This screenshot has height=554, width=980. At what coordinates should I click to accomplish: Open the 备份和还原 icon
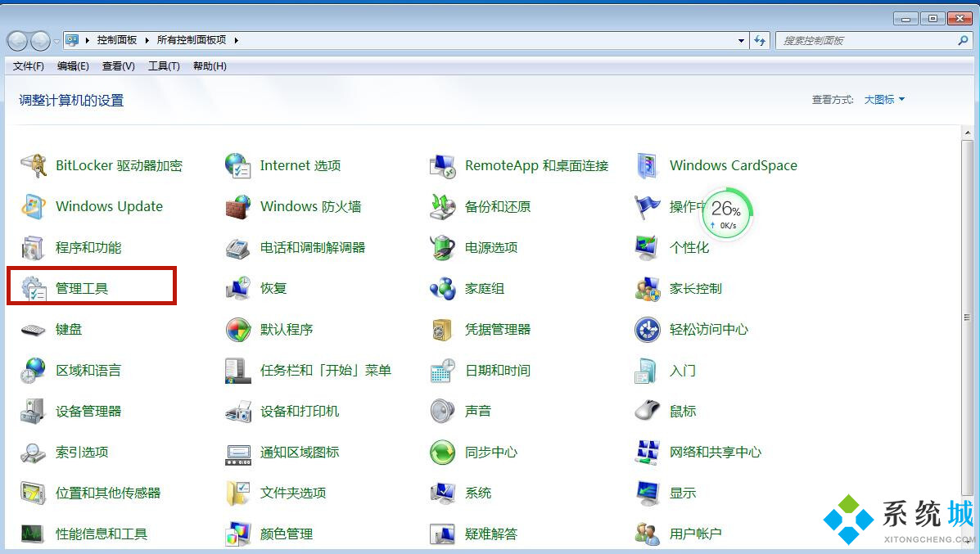click(x=442, y=207)
